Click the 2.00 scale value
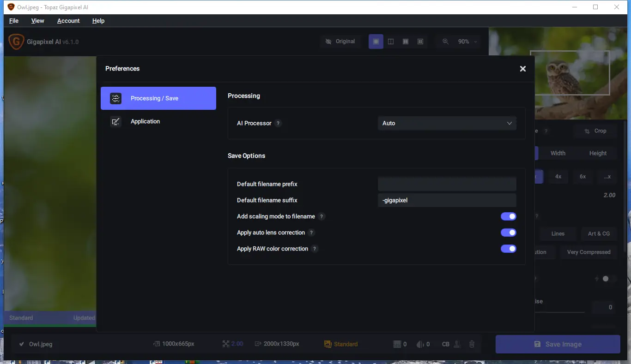Viewport: 631px width, 364px height. 609,195
